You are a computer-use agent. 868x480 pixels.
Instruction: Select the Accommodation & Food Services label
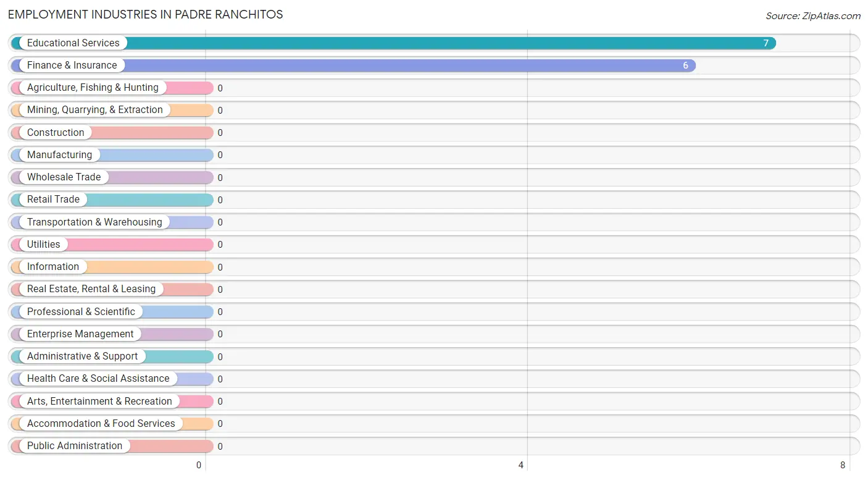[x=101, y=423]
